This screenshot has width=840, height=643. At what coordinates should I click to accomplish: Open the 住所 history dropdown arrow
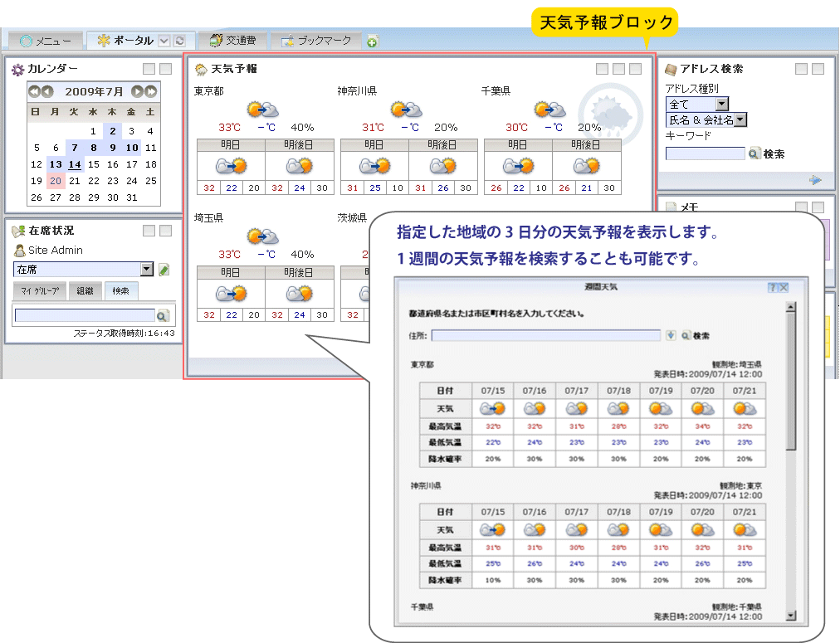tap(671, 335)
